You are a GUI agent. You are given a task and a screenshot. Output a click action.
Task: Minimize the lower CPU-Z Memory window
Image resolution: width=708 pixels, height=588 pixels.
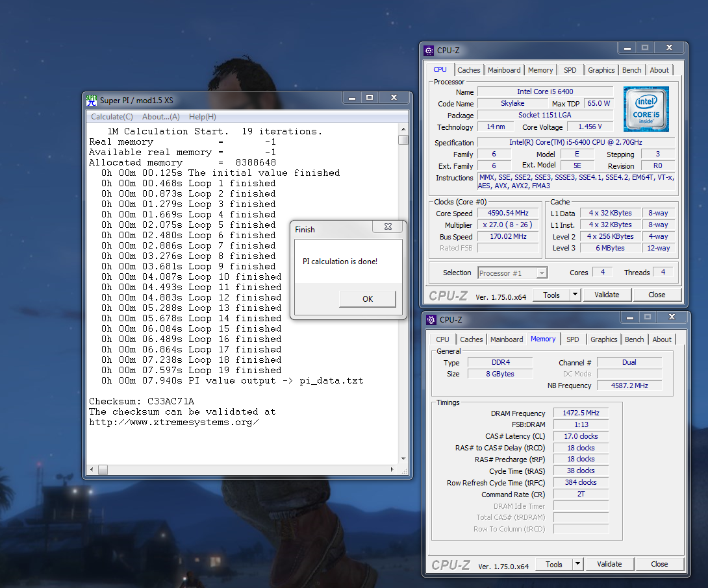coord(630,317)
